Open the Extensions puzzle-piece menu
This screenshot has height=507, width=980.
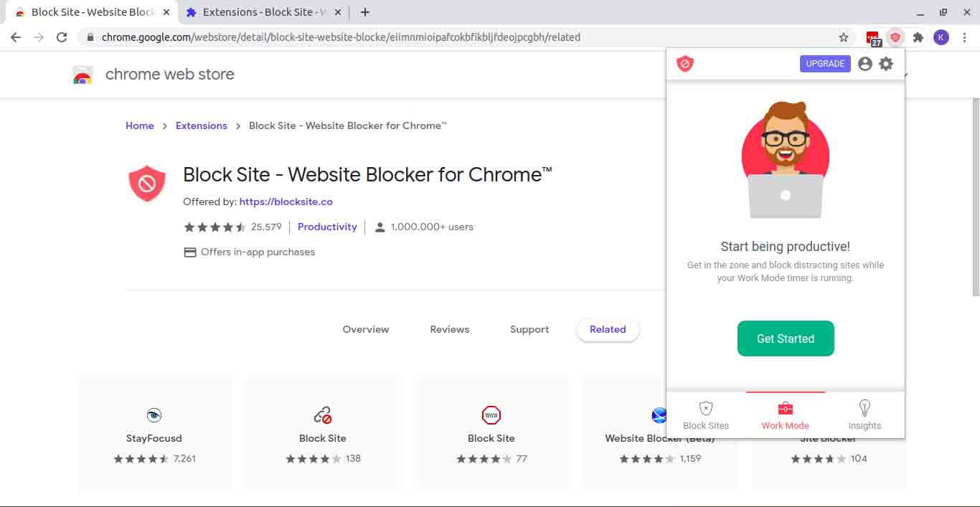(x=918, y=37)
